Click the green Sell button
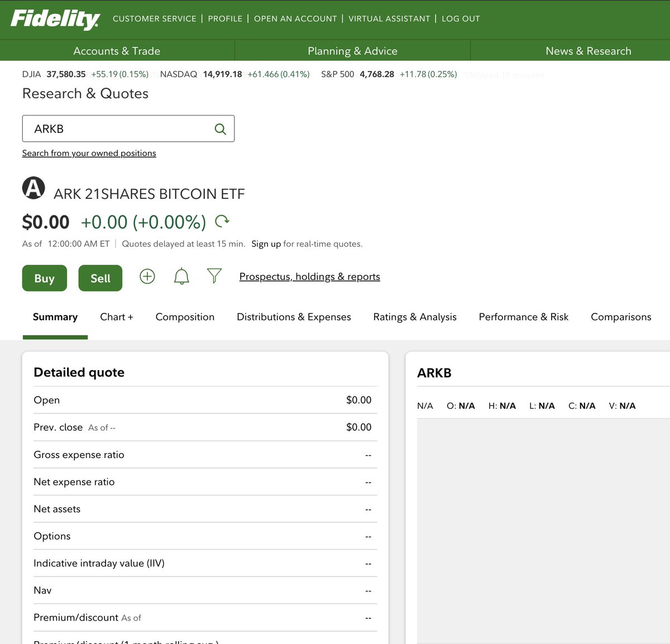 (x=100, y=278)
